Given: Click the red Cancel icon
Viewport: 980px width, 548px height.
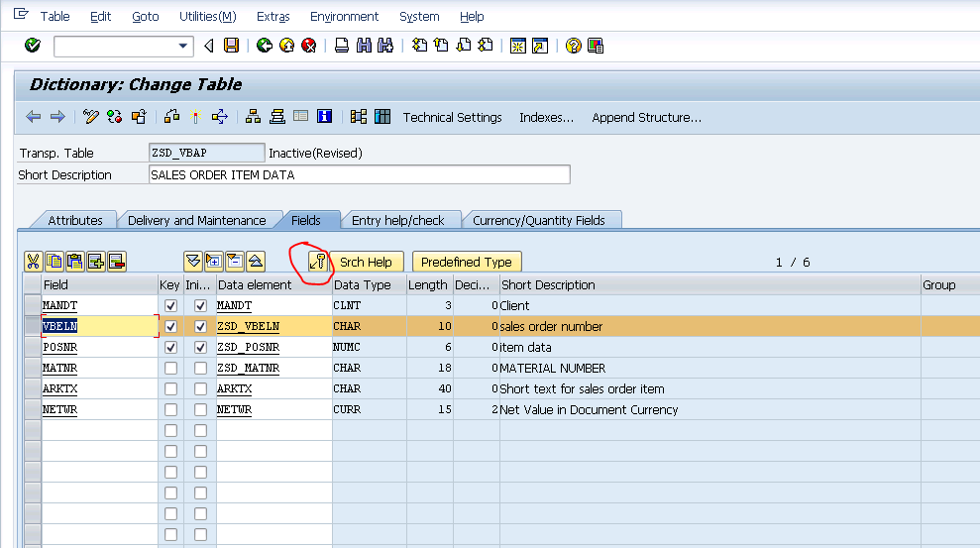Looking at the screenshot, I should [x=309, y=46].
